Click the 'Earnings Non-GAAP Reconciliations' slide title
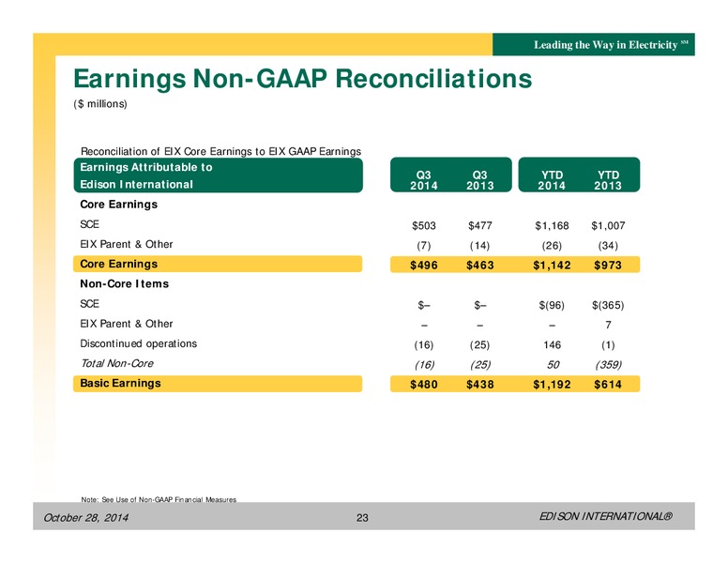728x563 pixels. click(303, 79)
